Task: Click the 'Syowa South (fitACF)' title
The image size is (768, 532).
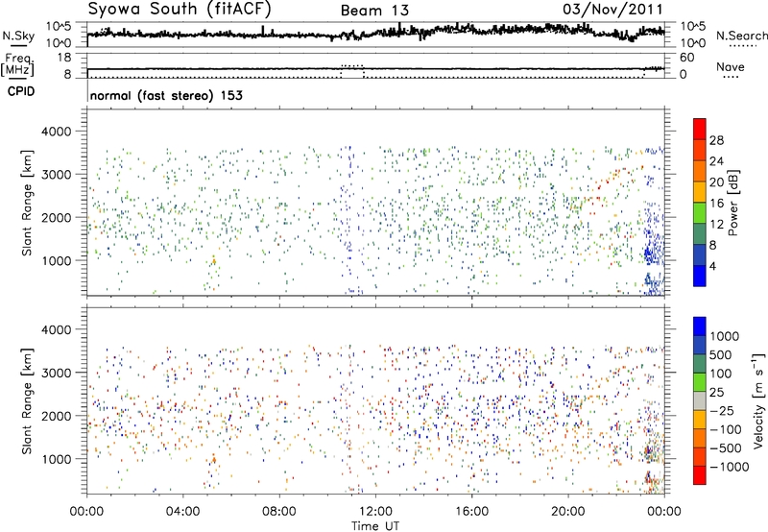Action: pyautogui.click(x=180, y=9)
